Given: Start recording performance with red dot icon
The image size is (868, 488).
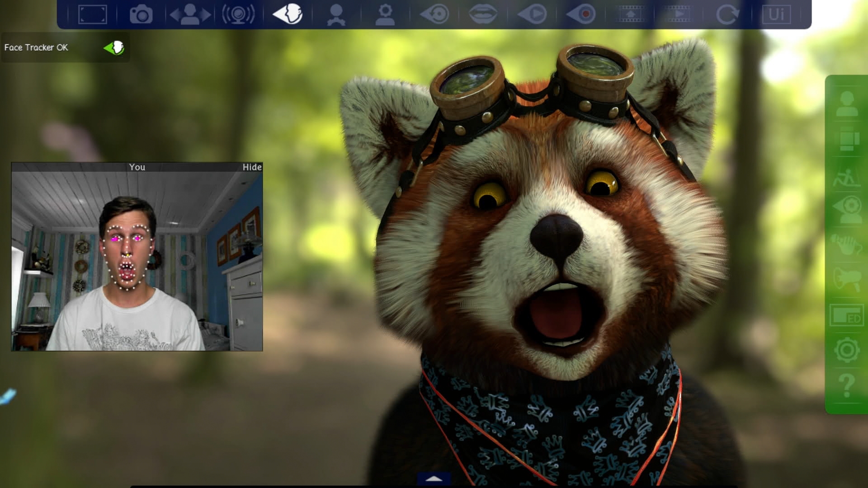Looking at the screenshot, I should (x=581, y=14).
